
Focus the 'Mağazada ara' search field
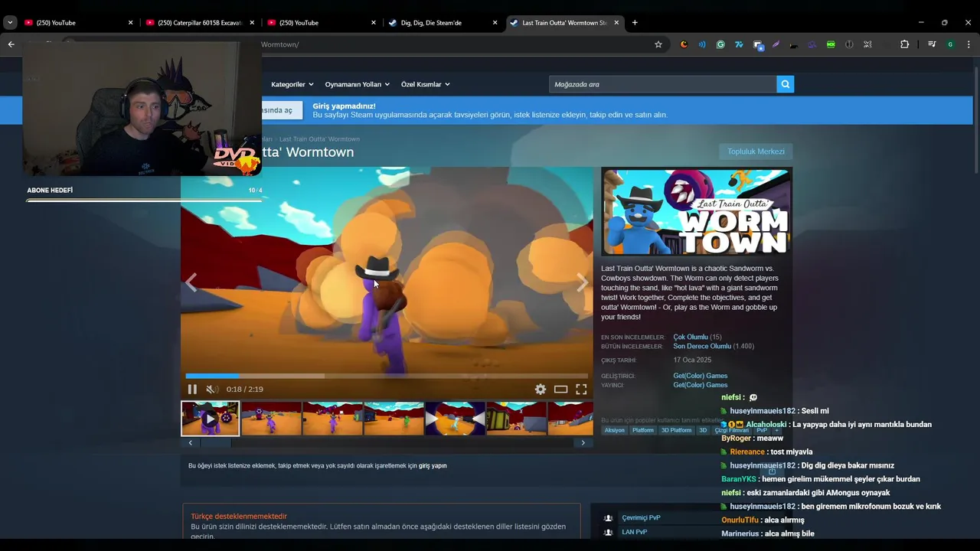point(663,84)
